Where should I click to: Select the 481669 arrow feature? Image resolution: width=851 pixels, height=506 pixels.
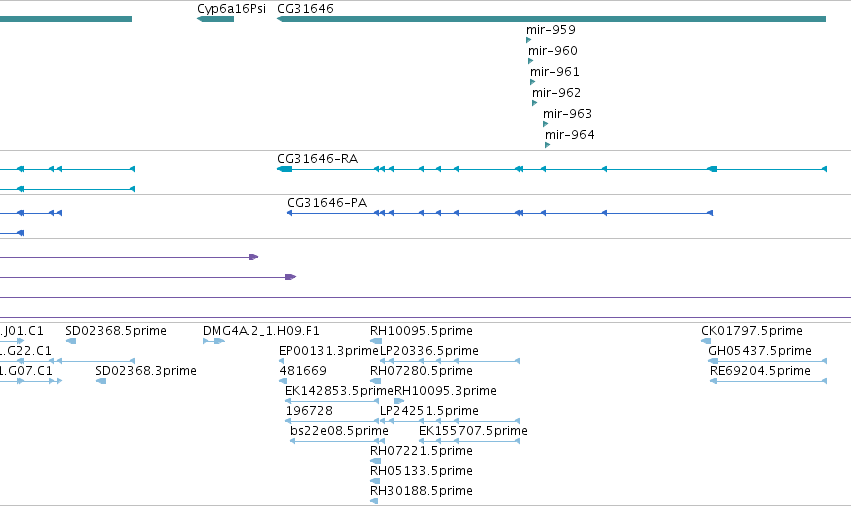click(x=283, y=381)
